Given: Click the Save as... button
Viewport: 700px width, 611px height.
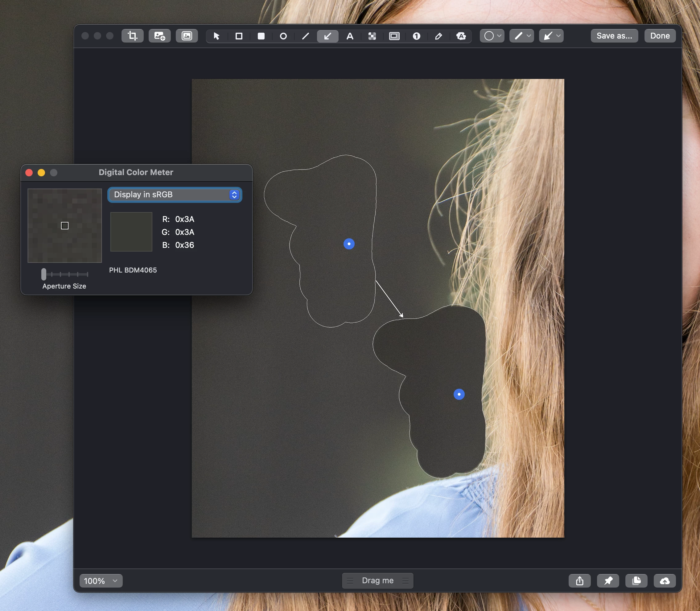Looking at the screenshot, I should point(614,36).
